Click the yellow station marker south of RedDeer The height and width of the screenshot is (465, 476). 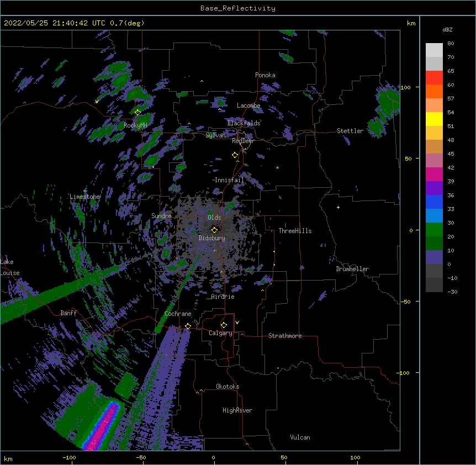235,155
